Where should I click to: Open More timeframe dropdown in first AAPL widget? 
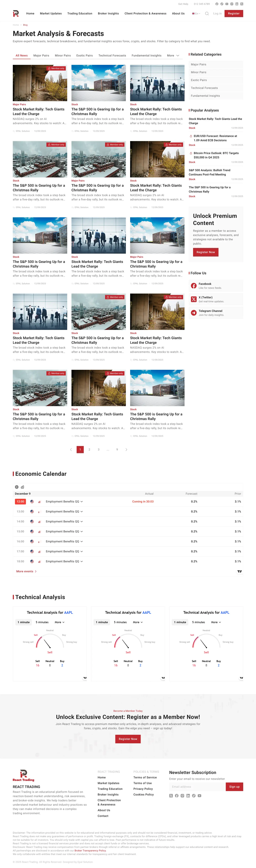click(x=60, y=622)
